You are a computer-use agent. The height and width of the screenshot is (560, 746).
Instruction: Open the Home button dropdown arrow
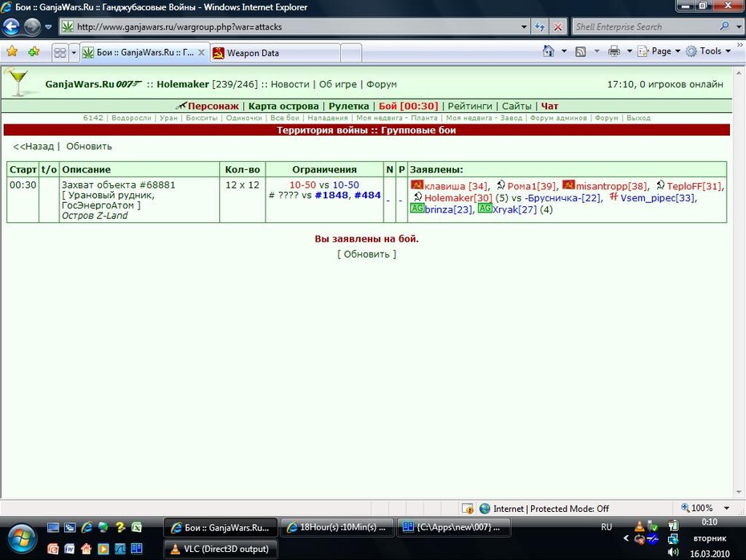(x=564, y=51)
